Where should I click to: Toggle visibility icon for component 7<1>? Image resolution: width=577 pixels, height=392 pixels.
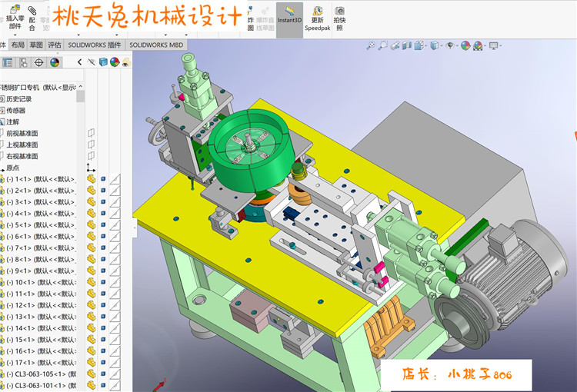(92, 247)
